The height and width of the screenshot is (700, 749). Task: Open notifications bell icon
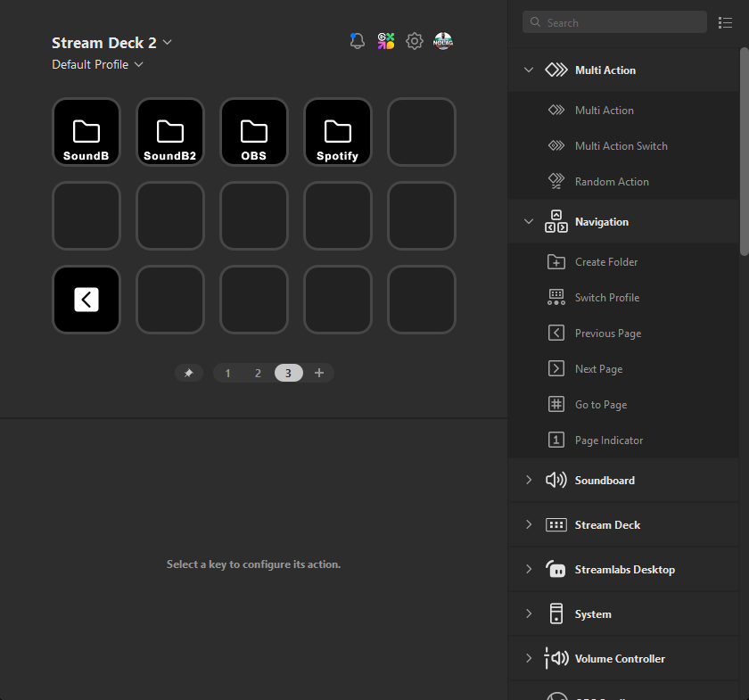(x=357, y=41)
